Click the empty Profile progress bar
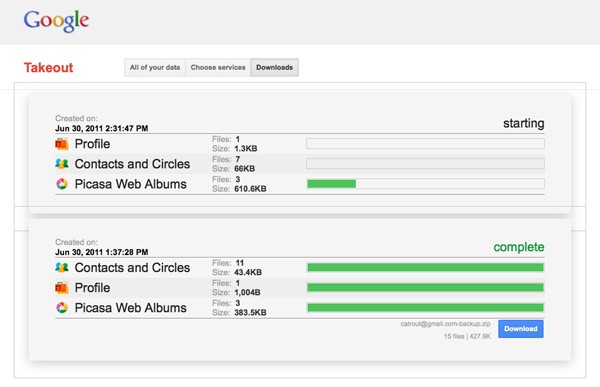Screen dimensions: 600x387 [x=425, y=144]
